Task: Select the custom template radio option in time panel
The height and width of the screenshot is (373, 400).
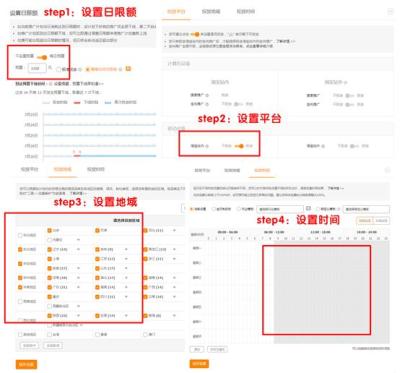Action: (x=318, y=209)
